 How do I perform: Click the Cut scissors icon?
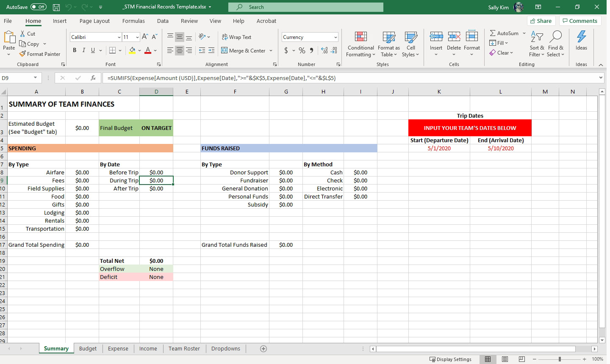pos(22,33)
